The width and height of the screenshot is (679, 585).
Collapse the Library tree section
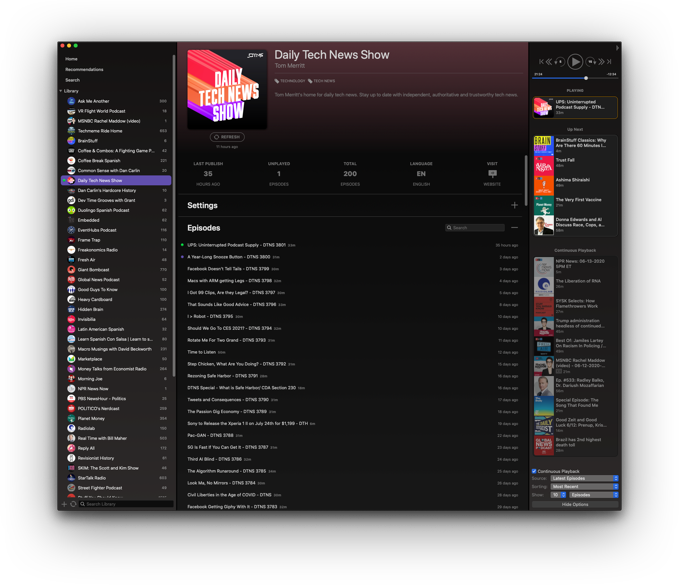tap(61, 91)
